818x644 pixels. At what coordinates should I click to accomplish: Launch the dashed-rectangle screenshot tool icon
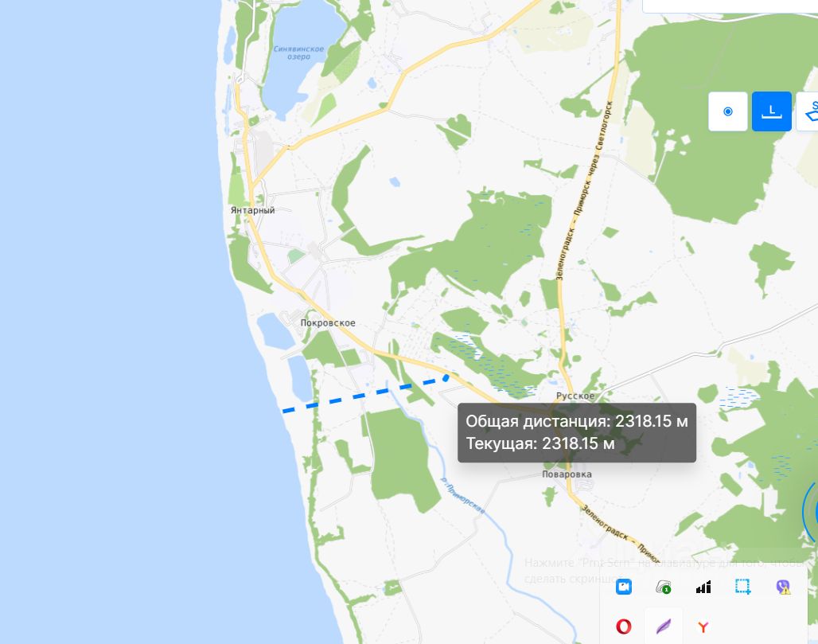(x=743, y=587)
